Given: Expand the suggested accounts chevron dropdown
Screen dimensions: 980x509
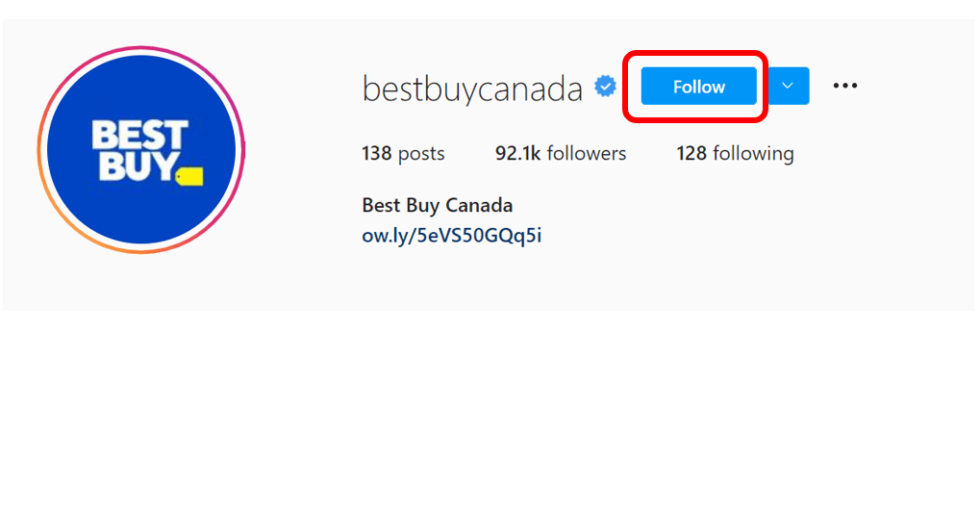Looking at the screenshot, I should coord(788,86).
